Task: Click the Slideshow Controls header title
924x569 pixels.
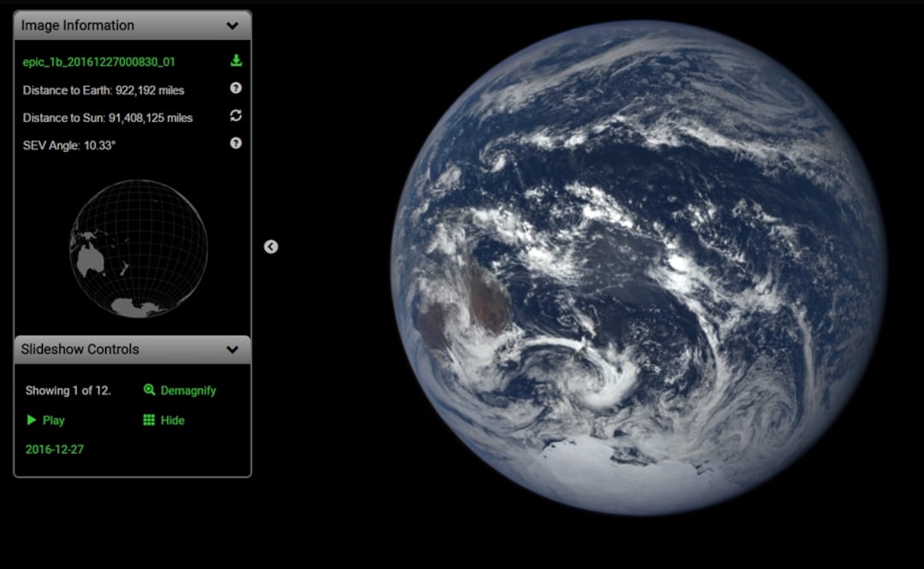Action: coord(80,349)
